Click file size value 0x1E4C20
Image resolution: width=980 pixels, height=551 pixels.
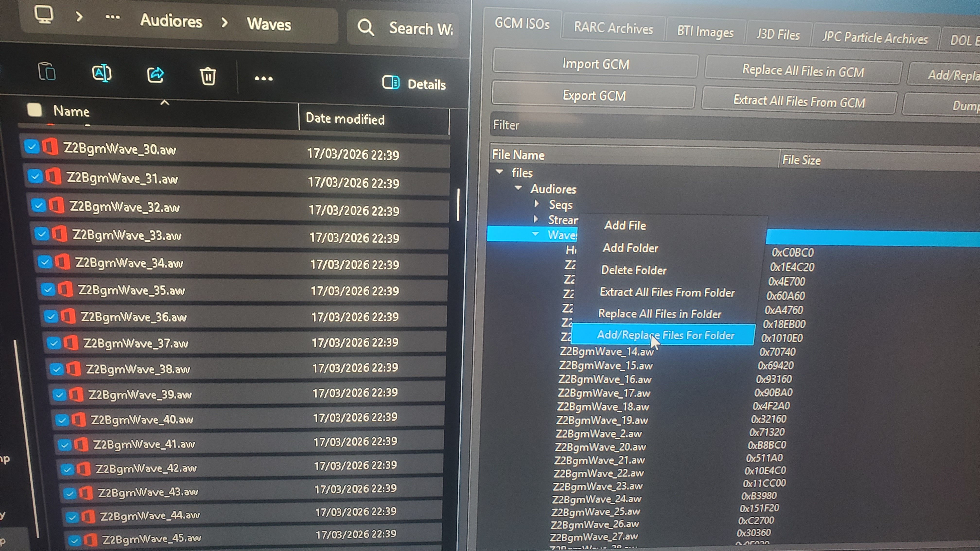792,267
